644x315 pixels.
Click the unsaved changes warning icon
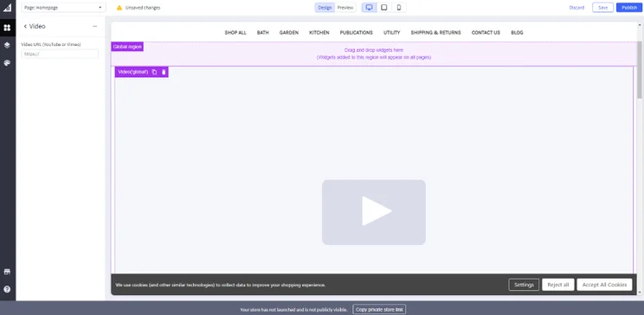coord(119,8)
